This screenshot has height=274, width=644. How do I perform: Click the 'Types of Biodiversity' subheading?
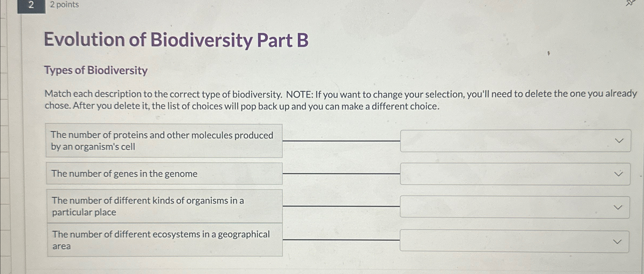point(96,71)
